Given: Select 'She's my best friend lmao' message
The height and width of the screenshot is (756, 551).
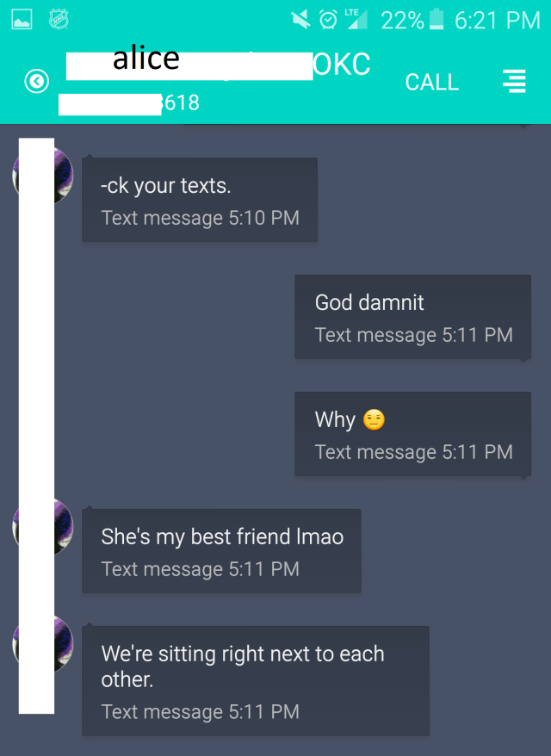Looking at the screenshot, I should 221,551.
